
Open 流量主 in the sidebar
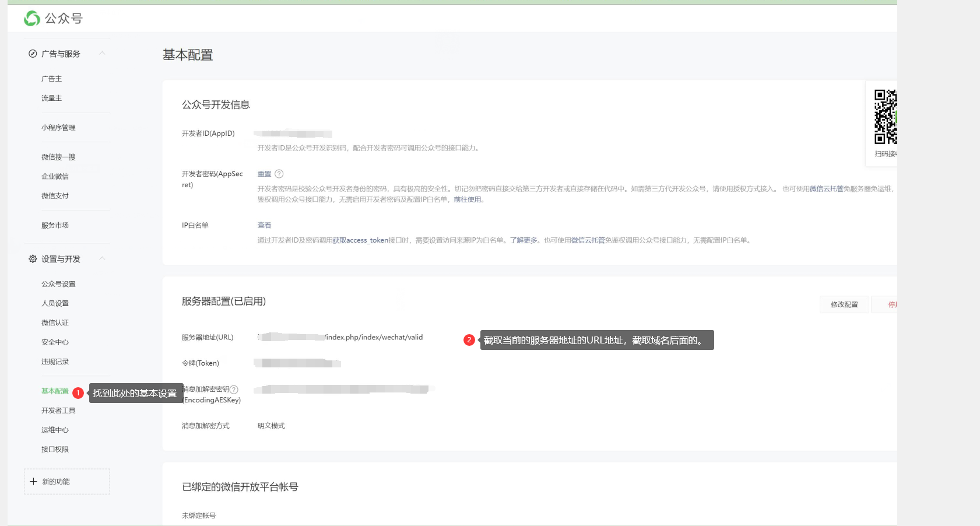tap(51, 98)
